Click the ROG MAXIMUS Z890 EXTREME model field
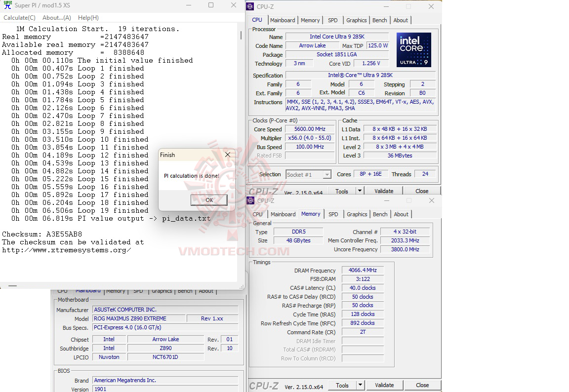 coord(138,318)
